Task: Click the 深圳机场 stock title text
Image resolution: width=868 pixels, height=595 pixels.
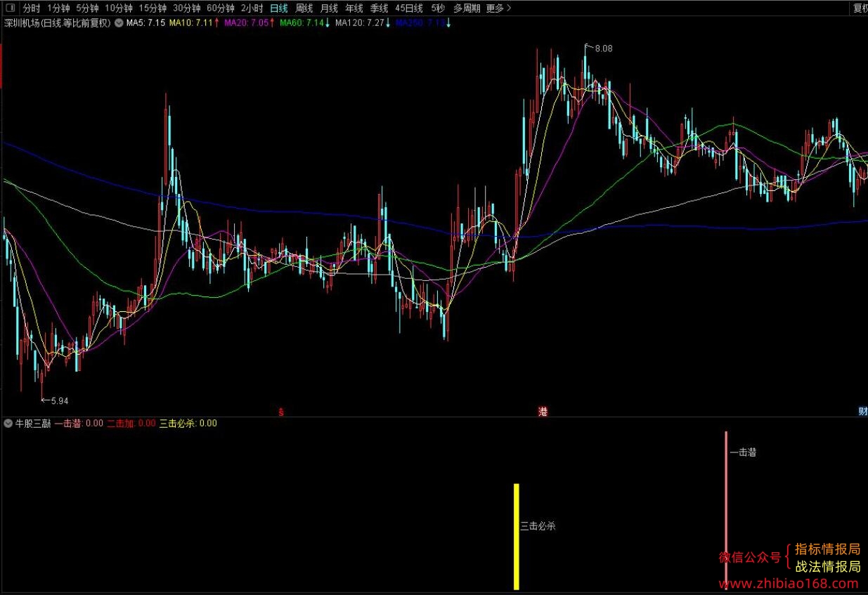Action: [x=58, y=23]
